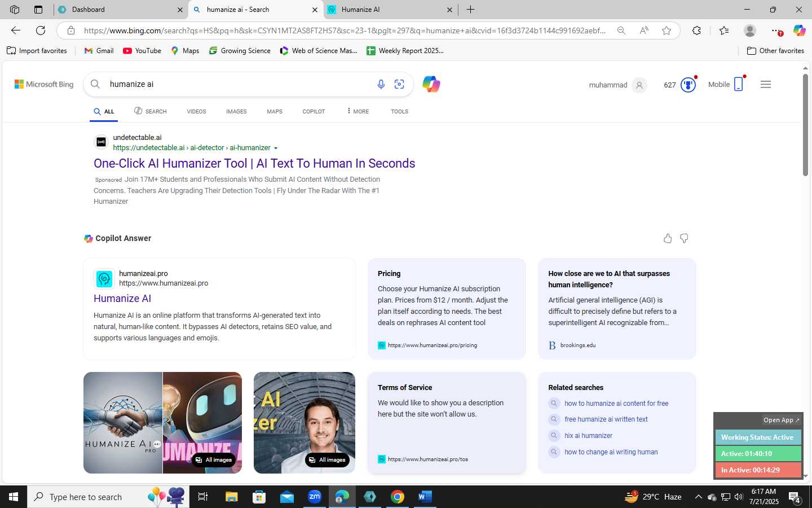The image size is (812, 508).
Task: Like the Copilot Answer thumbs up
Action: [668, 238]
